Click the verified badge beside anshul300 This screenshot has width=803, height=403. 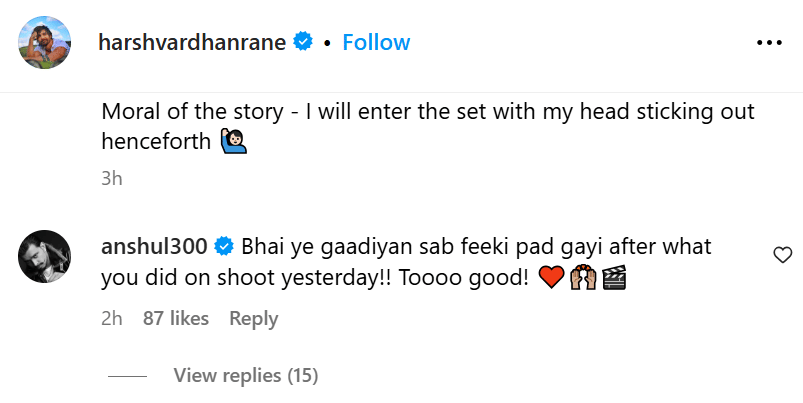225,246
